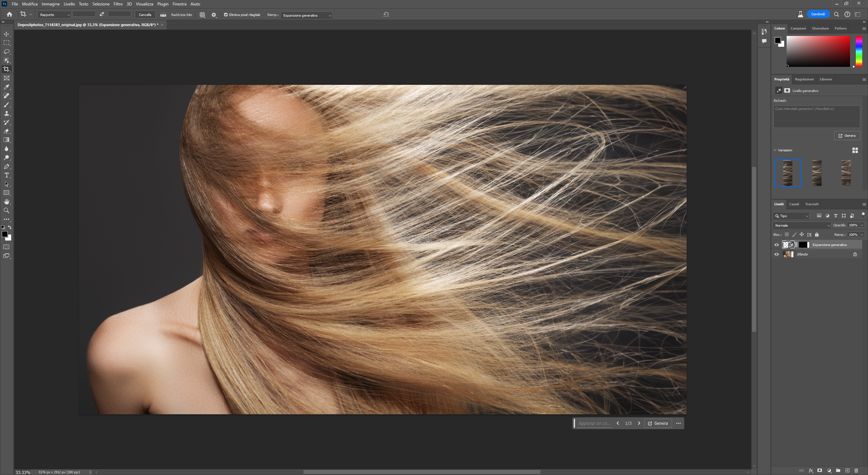Screen dimensions: 868x475
Task: Select the Brush tool
Action: 6,105
